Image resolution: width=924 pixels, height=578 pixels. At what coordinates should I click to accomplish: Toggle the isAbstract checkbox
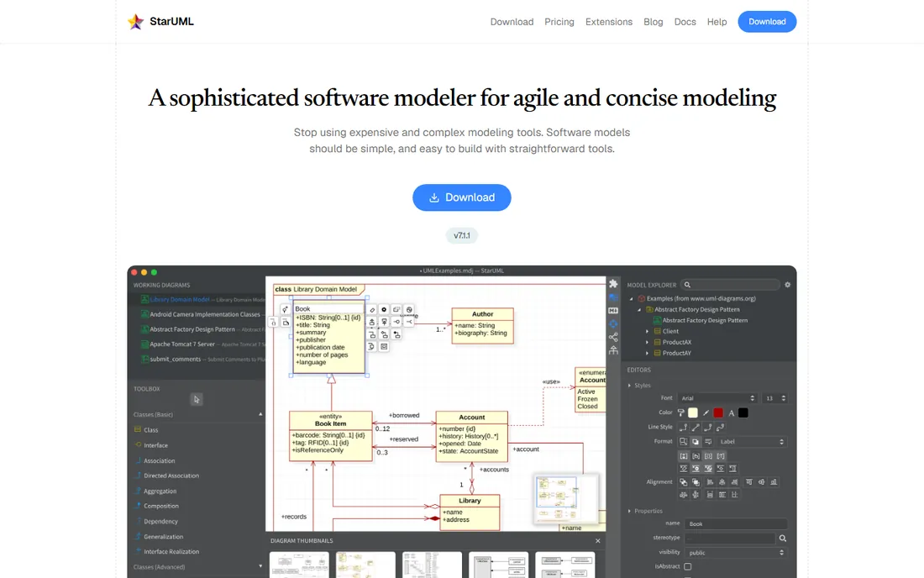pyautogui.click(x=688, y=566)
